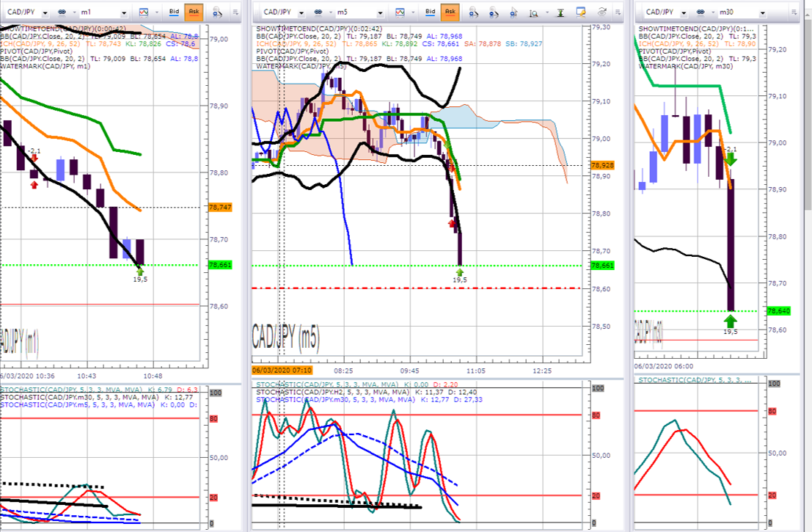Screen dimensions: 812x532
Task: Click zoom-in magnifier icon in m1 toolbar
Action: click(x=217, y=12)
